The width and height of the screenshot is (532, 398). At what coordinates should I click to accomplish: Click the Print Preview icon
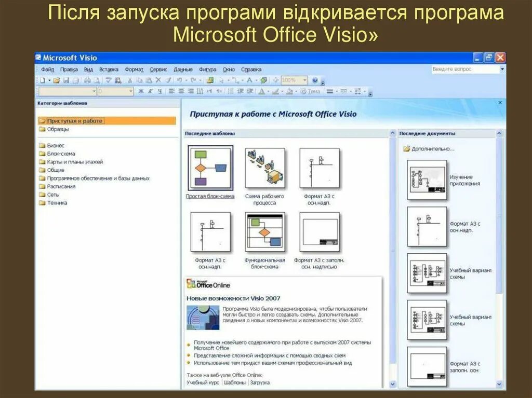point(97,80)
